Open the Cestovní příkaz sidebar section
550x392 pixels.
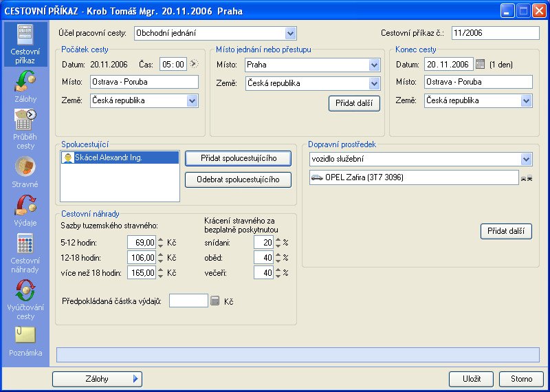pos(25,44)
